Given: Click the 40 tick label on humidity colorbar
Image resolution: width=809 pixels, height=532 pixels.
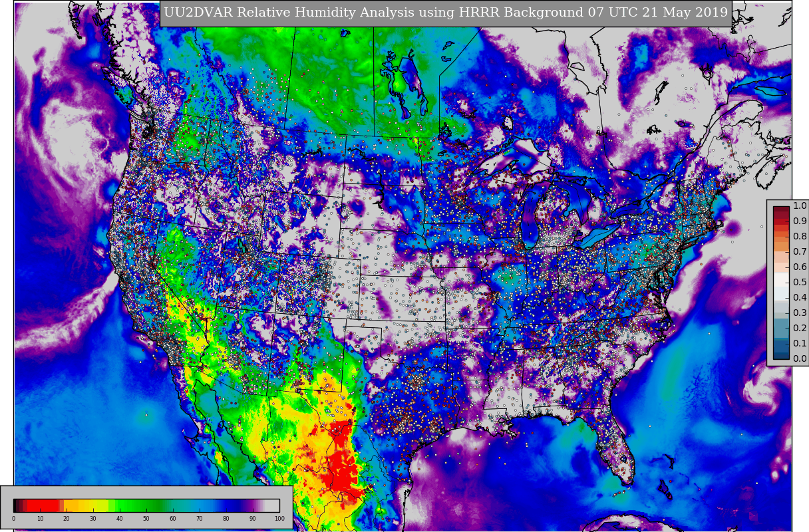Looking at the screenshot, I should pos(120,519).
